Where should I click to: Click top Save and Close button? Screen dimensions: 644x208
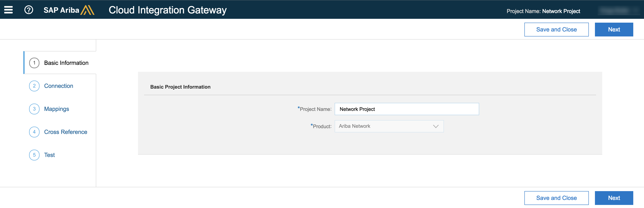pyautogui.click(x=556, y=30)
